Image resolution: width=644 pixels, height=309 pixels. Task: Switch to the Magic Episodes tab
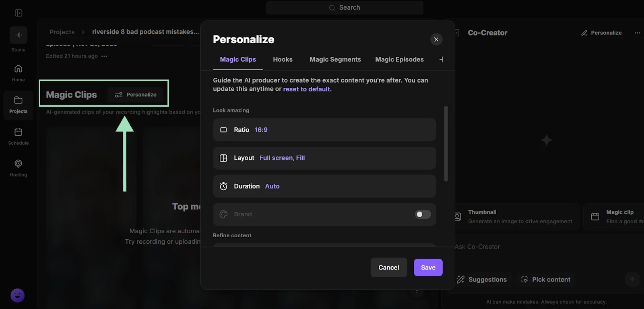(x=400, y=59)
